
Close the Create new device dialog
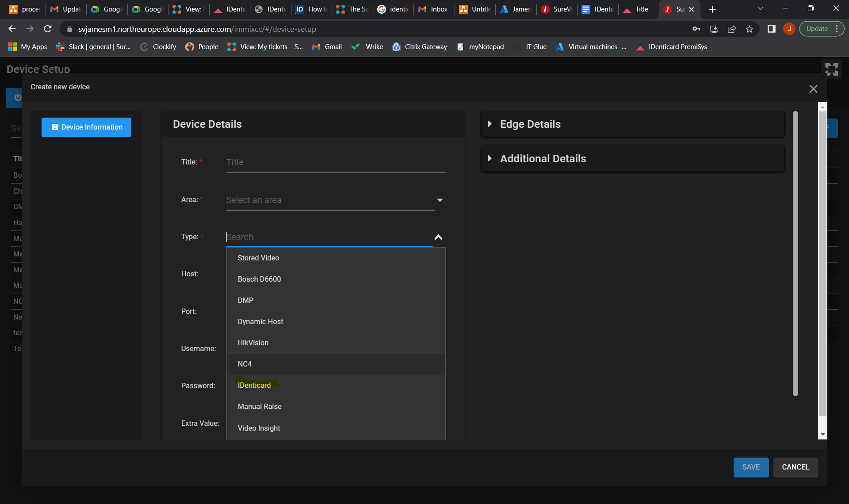point(813,89)
